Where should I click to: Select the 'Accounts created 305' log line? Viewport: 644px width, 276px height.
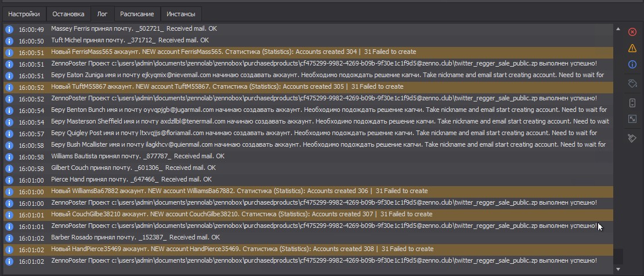point(308,87)
